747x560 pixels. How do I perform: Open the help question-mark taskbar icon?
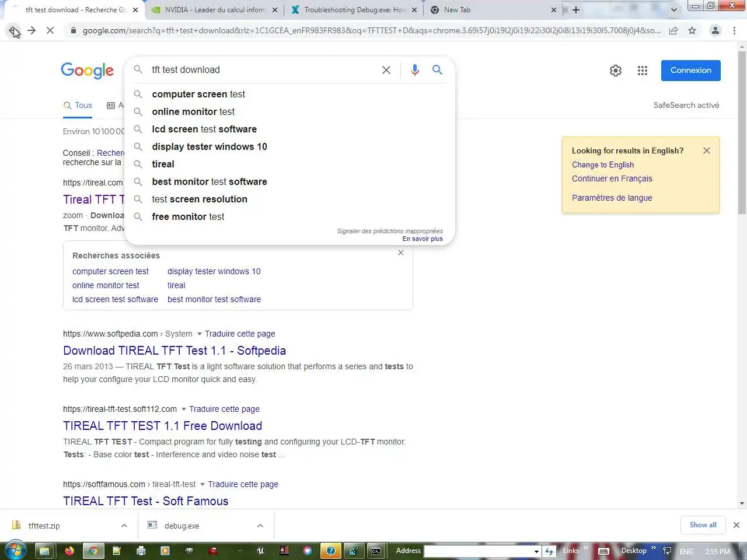pyautogui.click(x=330, y=550)
